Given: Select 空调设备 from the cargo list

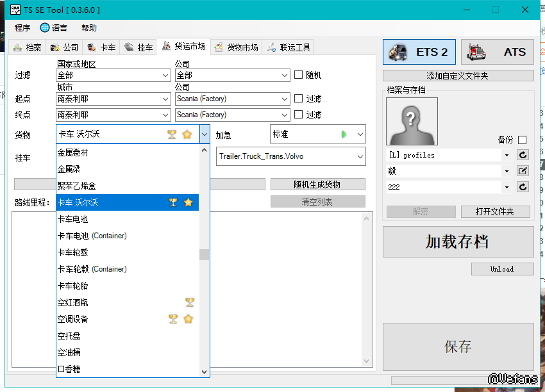Looking at the screenshot, I should 73,319.
